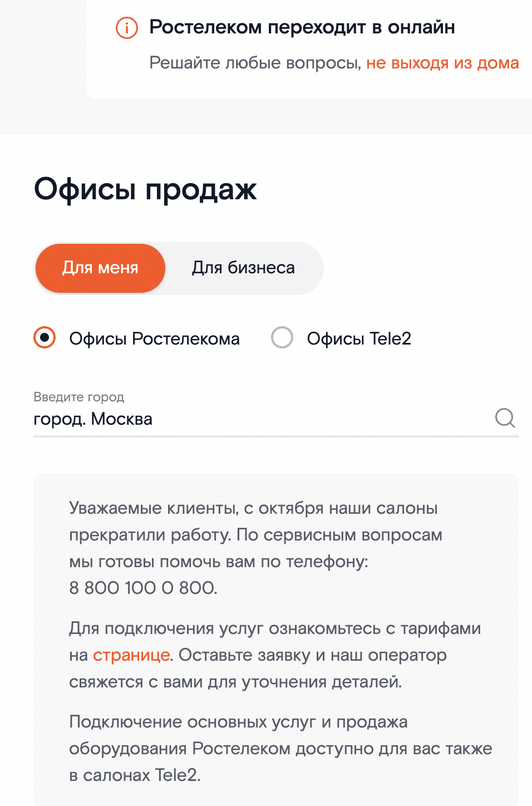Image resolution: width=532 pixels, height=806 pixels.
Task: Click the "Ростелеком переходит в онлайн" heading
Action: tap(302, 27)
